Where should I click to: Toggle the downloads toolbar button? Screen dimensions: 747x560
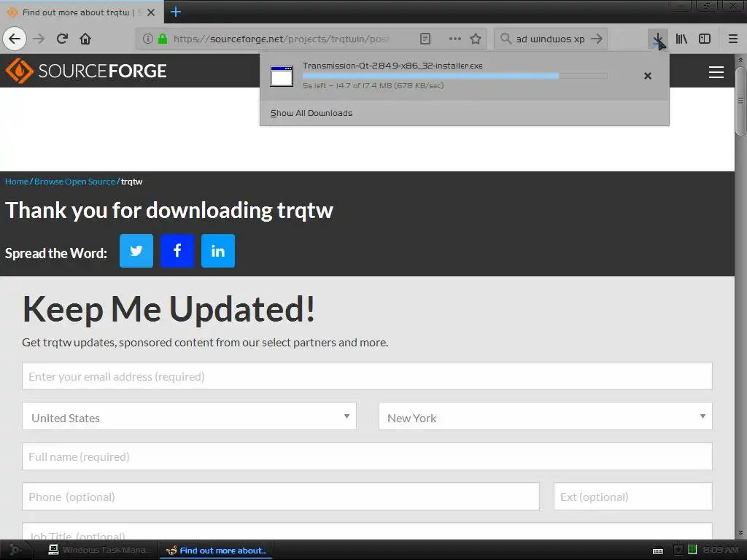658,39
